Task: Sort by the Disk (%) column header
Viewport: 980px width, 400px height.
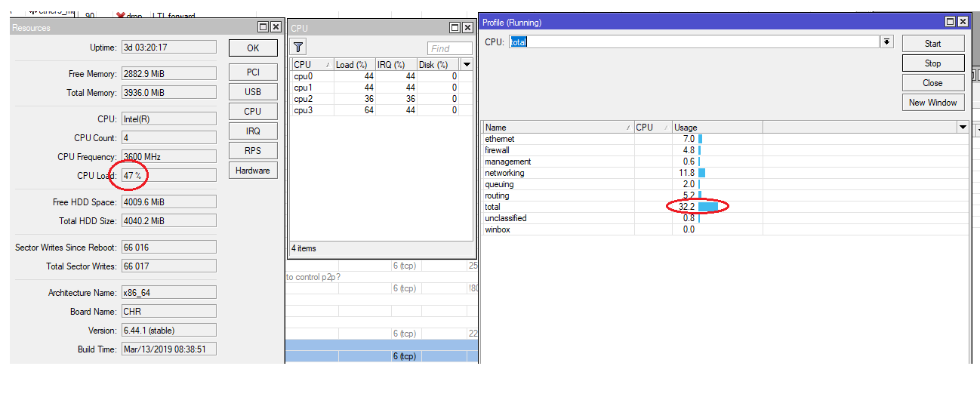Action: (438, 65)
